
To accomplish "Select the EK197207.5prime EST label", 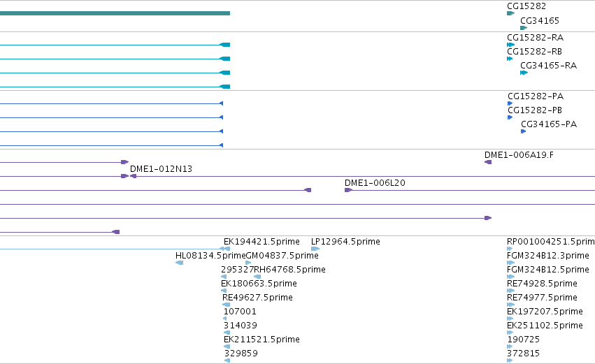I will [545, 312].
